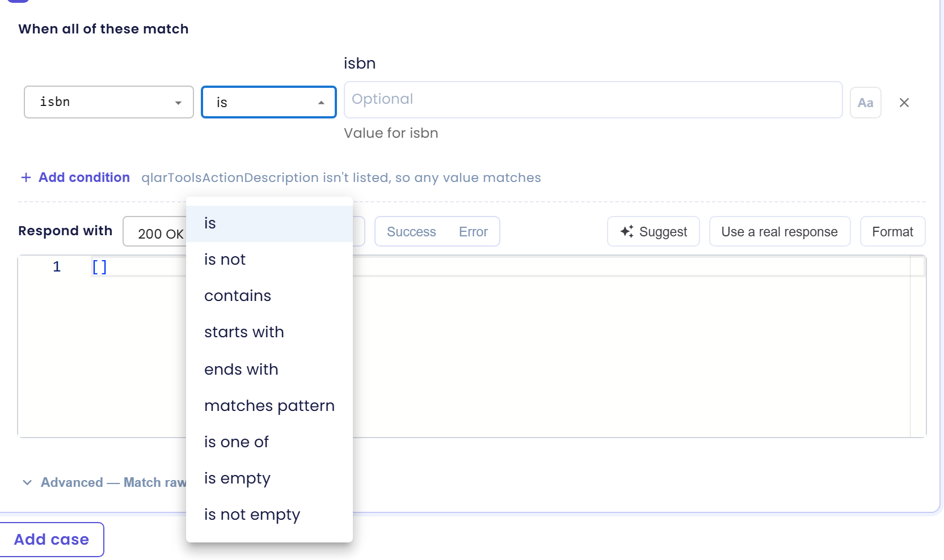The height and width of the screenshot is (560, 944).
Task: Format the response body
Action: (892, 231)
